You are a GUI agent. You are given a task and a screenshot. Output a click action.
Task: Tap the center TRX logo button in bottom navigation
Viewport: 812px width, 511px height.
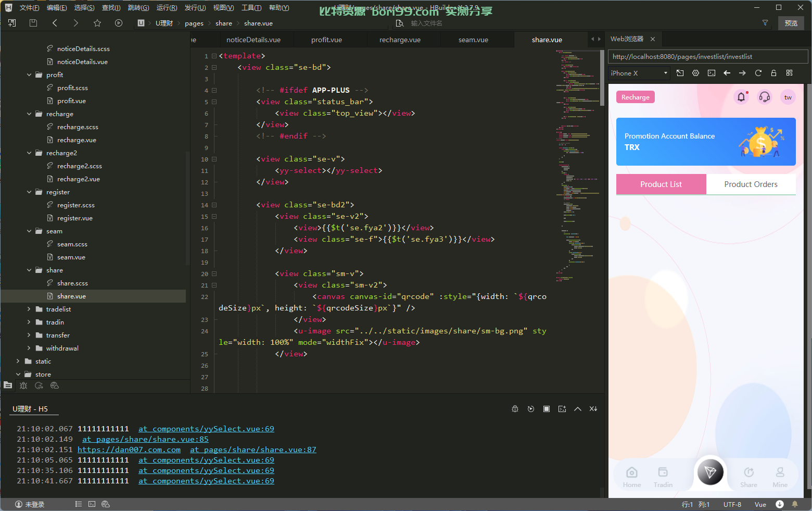click(x=710, y=472)
